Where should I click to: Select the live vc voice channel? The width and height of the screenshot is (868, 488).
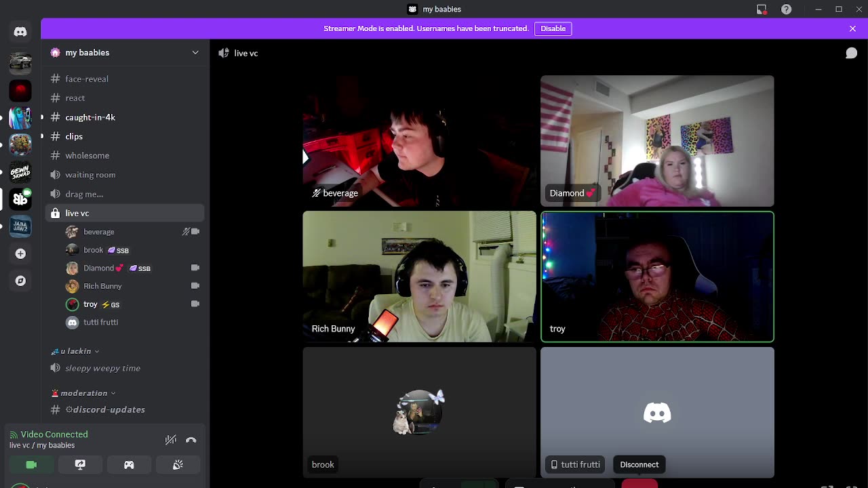point(125,213)
